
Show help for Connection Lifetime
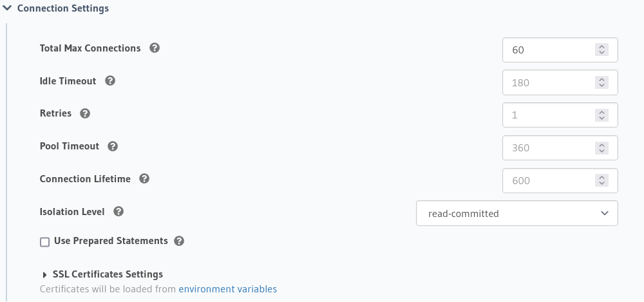pos(144,179)
